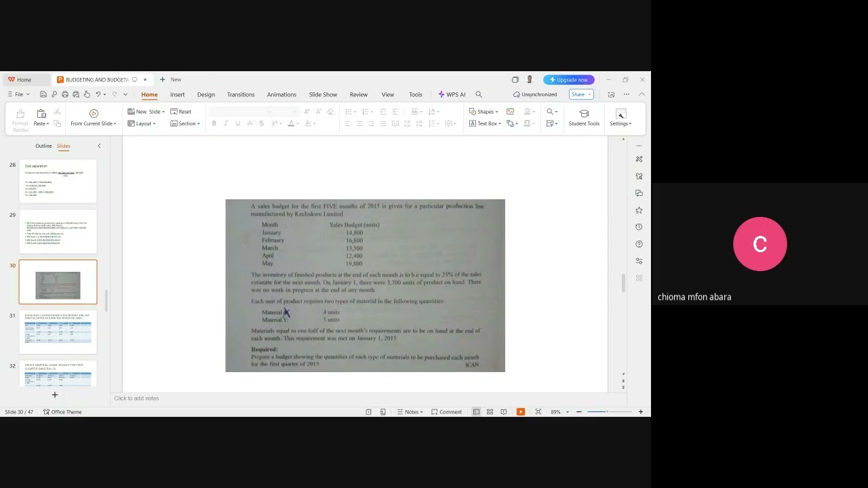This screenshot has height=488, width=868.
Task: Toggle Bold formatting
Action: pyautogui.click(x=214, y=123)
